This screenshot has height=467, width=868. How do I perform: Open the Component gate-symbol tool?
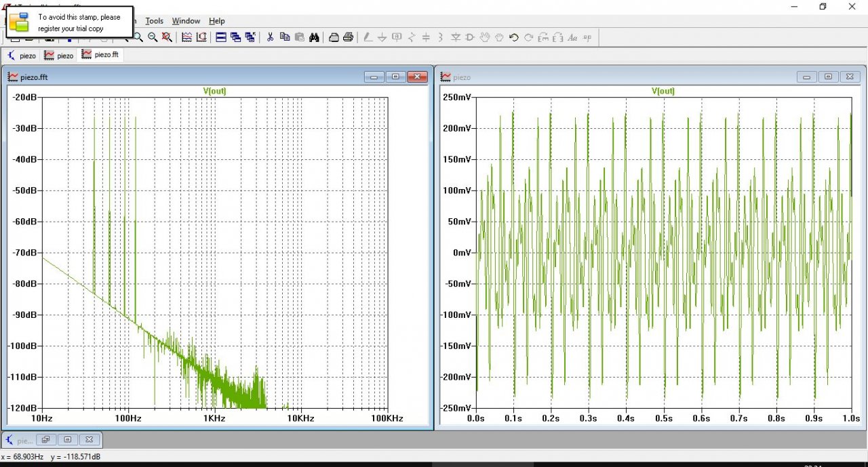[x=469, y=37]
